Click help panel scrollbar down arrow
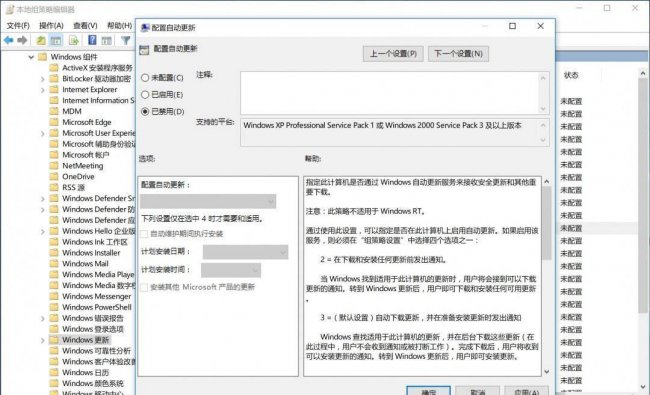Screen dimensions: 650x395 point(547,372)
